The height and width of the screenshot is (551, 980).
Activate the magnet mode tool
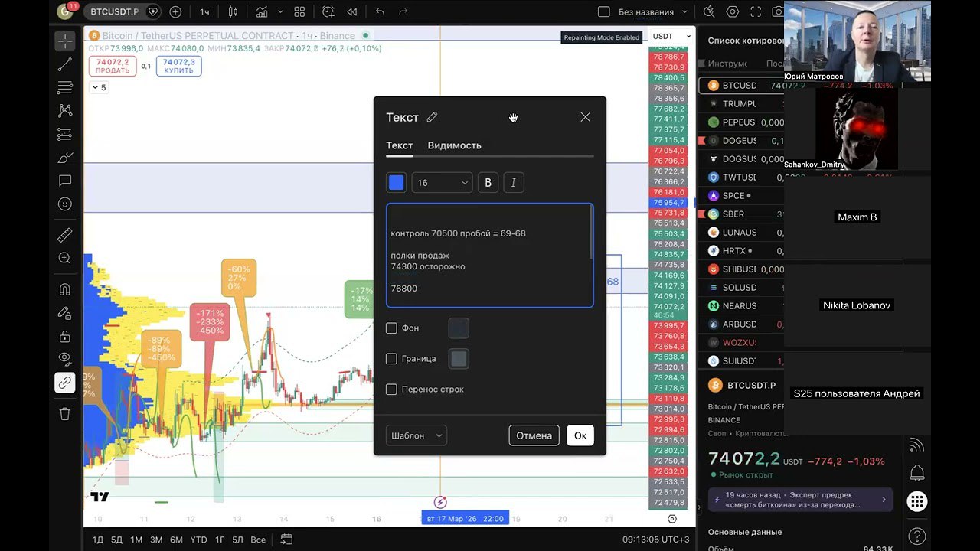pyautogui.click(x=65, y=289)
